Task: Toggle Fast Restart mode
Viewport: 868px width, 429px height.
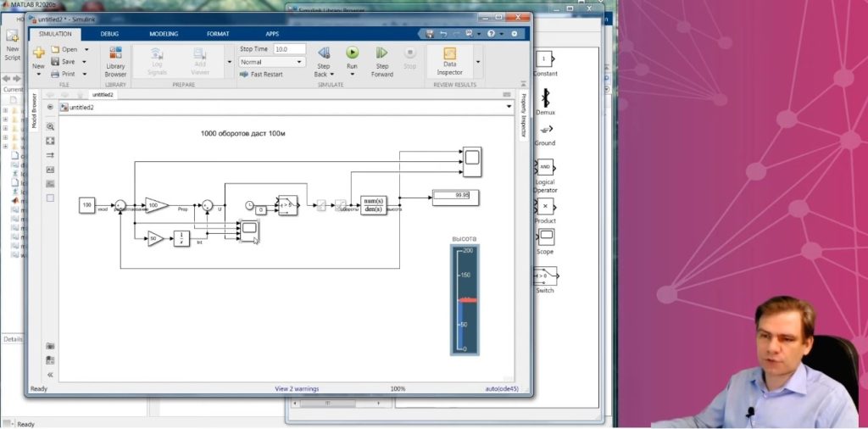Action: pos(261,74)
